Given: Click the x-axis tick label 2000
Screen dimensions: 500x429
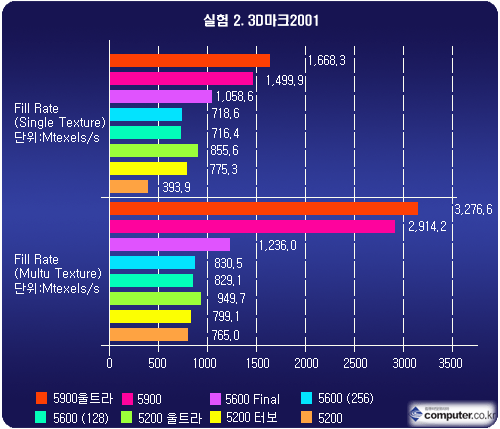Looking at the screenshot, I should point(306,363).
